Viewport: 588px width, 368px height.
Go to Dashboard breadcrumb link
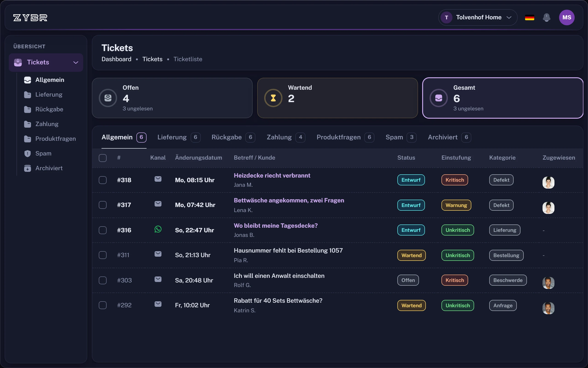pos(116,59)
